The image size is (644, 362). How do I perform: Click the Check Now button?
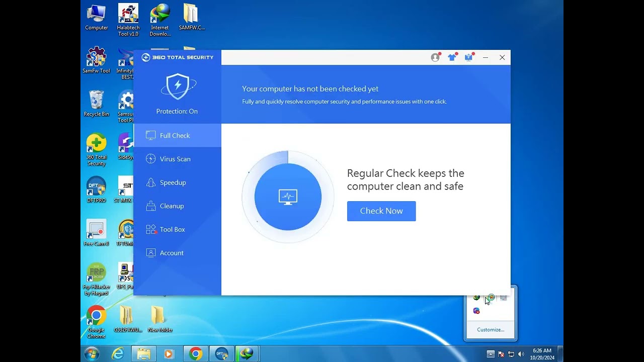381,211
